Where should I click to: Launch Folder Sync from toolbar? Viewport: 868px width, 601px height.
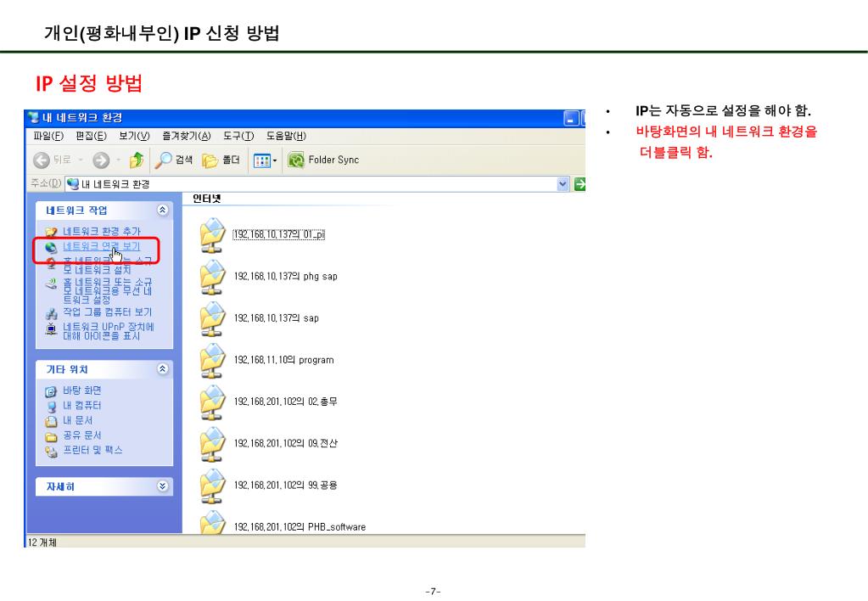(x=323, y=160)
